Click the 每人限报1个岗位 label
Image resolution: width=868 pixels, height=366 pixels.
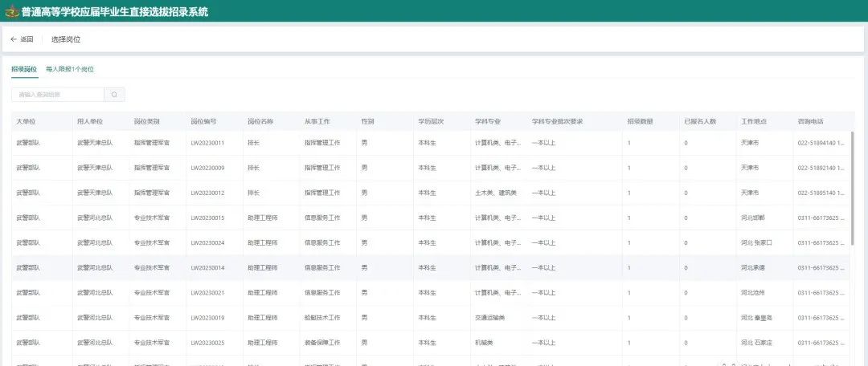[x=70, y=70]
